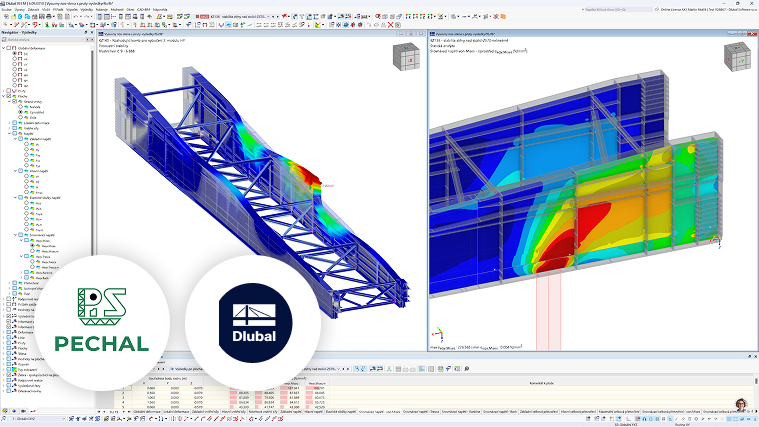
Task: Toggle the Pruty results checkbox
Action: 9,91
